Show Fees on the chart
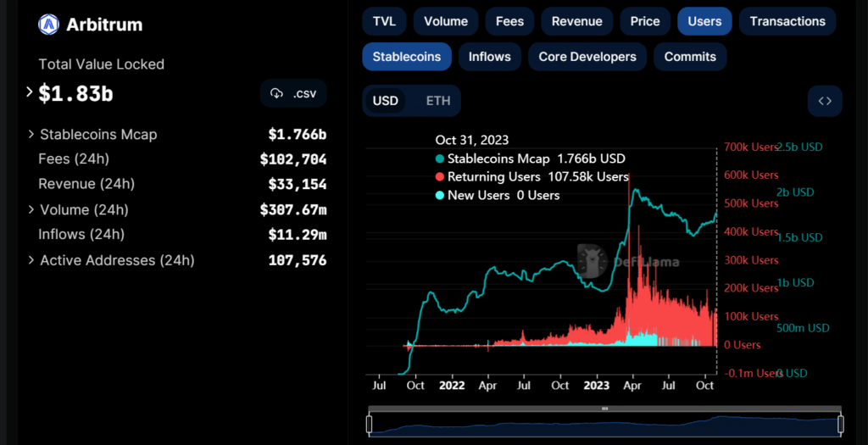Viewport: 868px width, 445px height. click(509, 21)
